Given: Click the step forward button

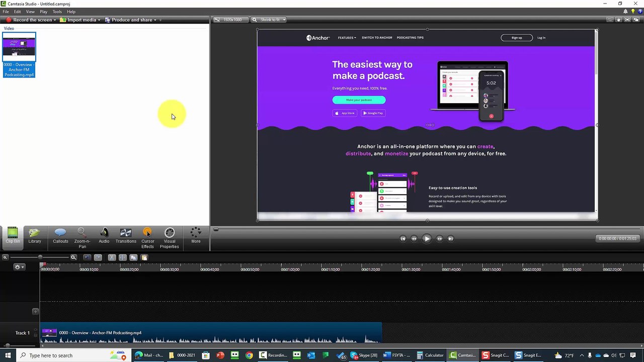Looking at the screenshot, I should [439, 239].
